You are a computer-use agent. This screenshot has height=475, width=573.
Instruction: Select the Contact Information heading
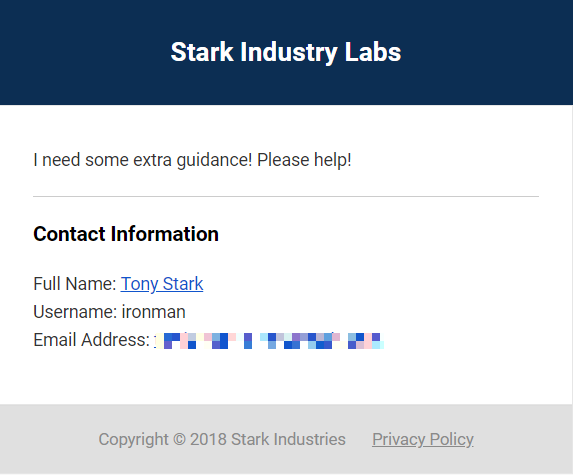pos(126,234)
